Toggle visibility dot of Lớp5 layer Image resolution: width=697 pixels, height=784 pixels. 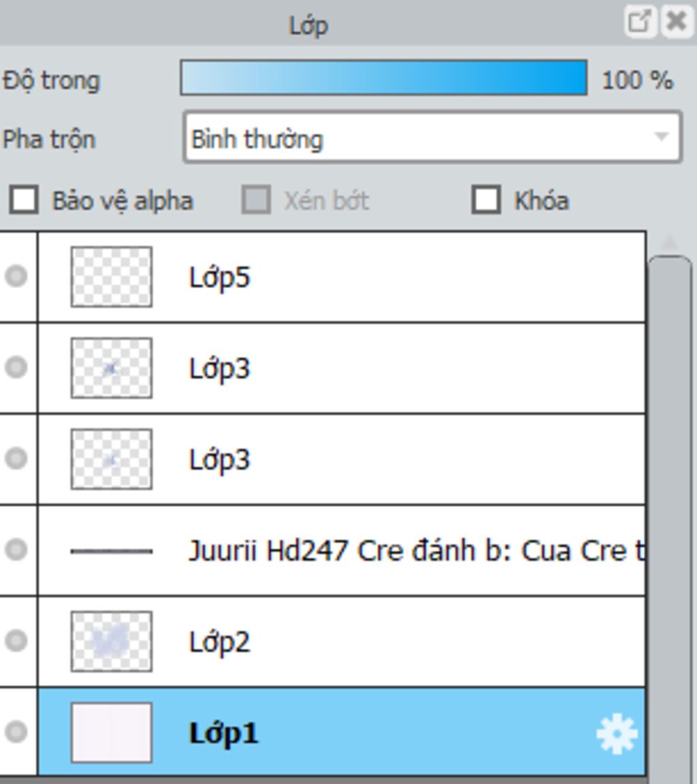[16, 277]
